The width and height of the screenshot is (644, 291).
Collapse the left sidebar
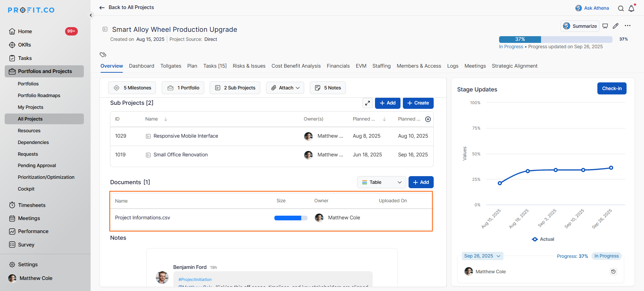pyautogui.click(x=91, y=15)
